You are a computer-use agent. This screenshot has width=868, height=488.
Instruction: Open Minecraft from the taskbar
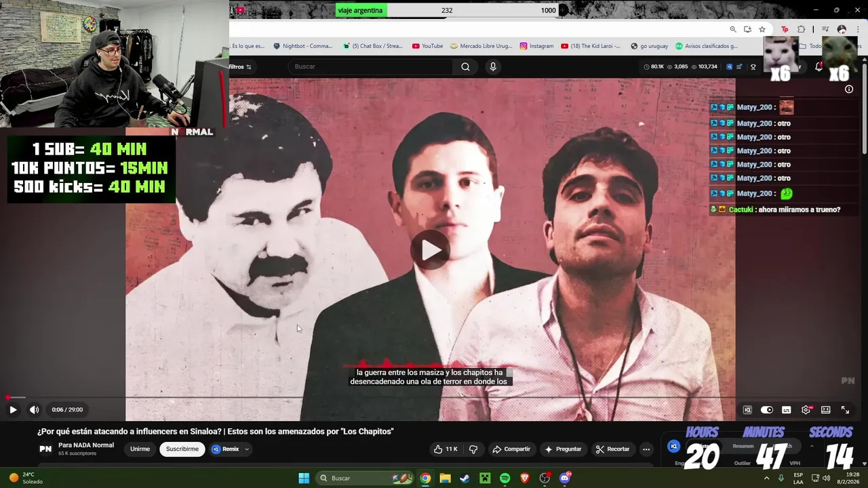pyautogui.click(x=485, y=478)
